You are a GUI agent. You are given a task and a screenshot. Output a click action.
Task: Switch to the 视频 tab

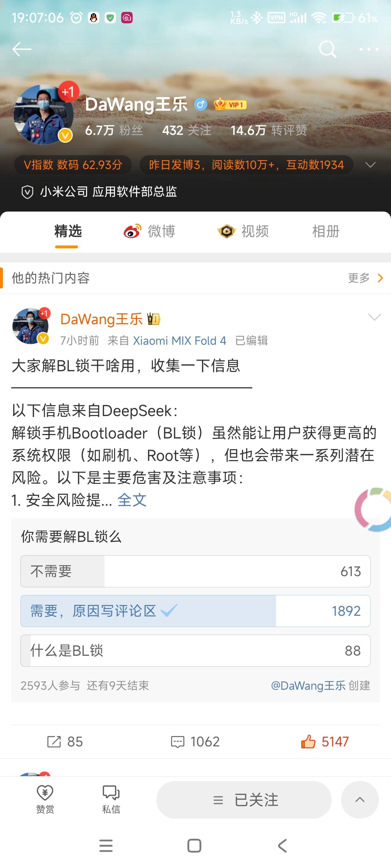point(243,231)
